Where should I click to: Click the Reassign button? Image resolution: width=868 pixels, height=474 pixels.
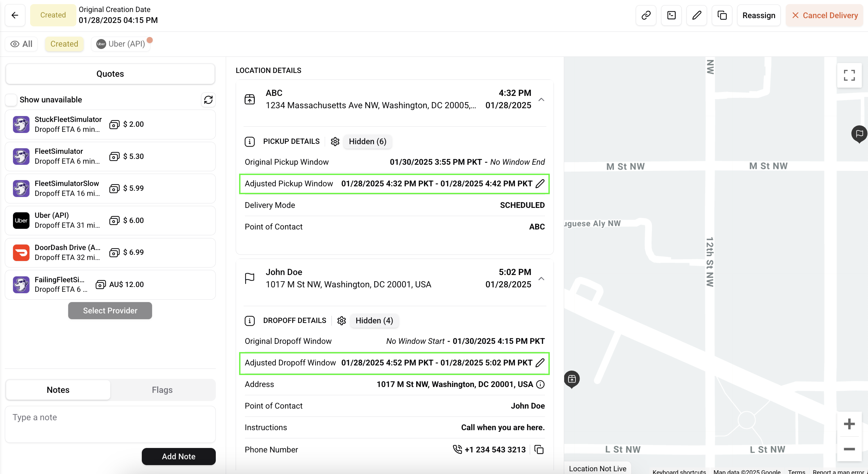(758, 15)
